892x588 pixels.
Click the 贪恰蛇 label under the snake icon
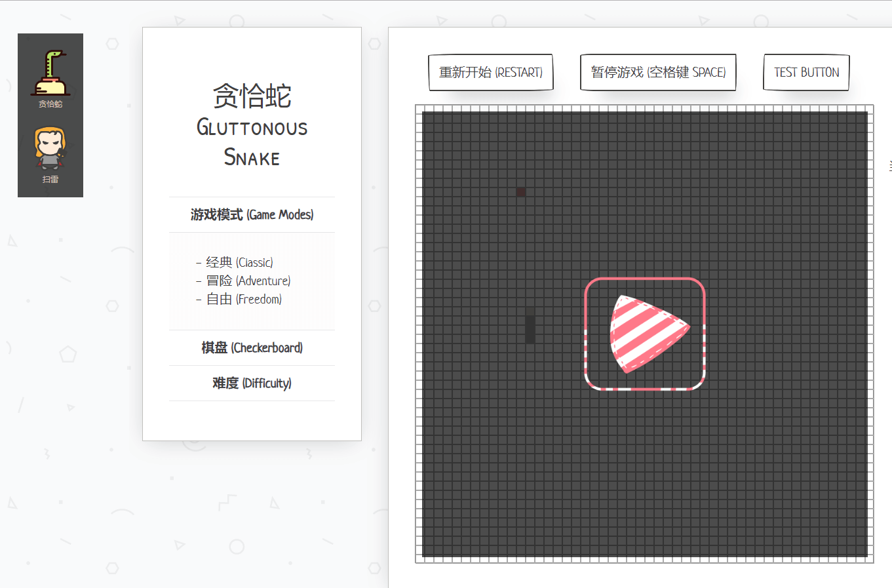click(x=50, y=104)
